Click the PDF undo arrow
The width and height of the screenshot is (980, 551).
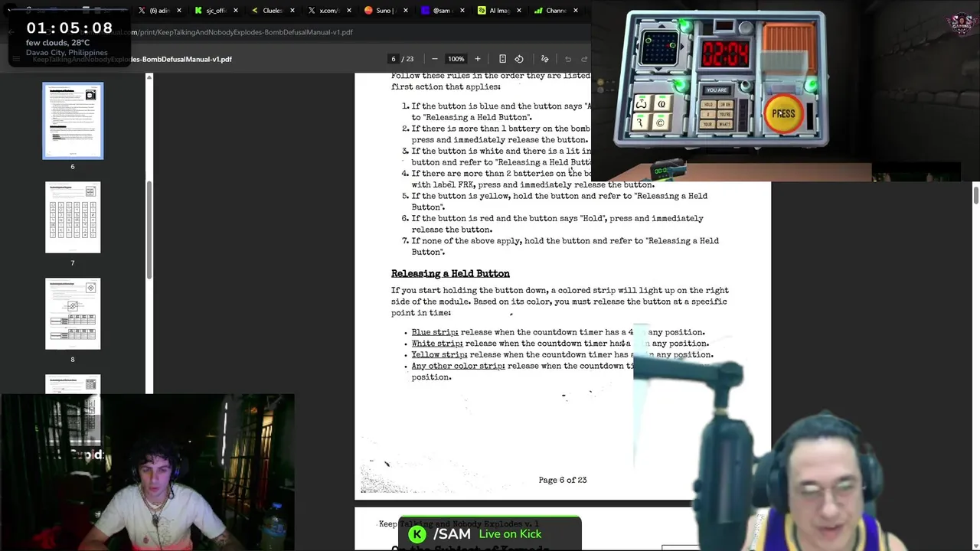point(568,59)
